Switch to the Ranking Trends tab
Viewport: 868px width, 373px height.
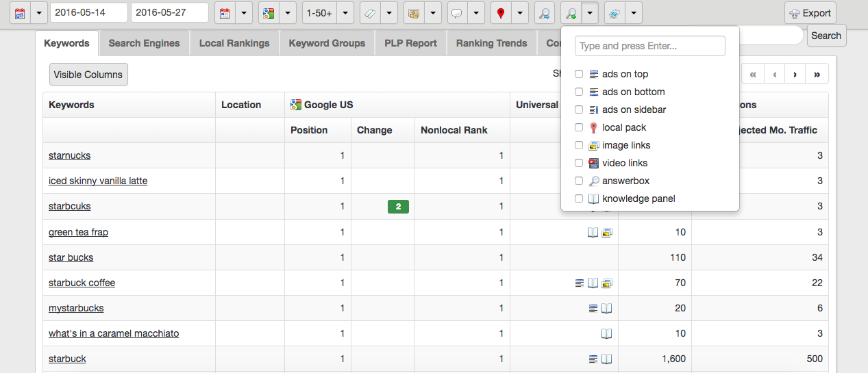pyautogui.click(x=491, y=43)
